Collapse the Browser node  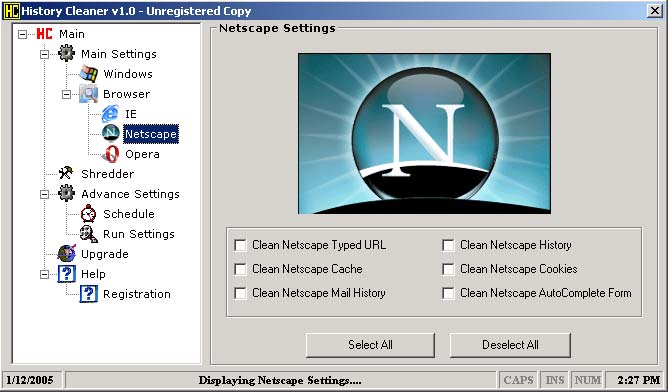click(x=66, y=94)
